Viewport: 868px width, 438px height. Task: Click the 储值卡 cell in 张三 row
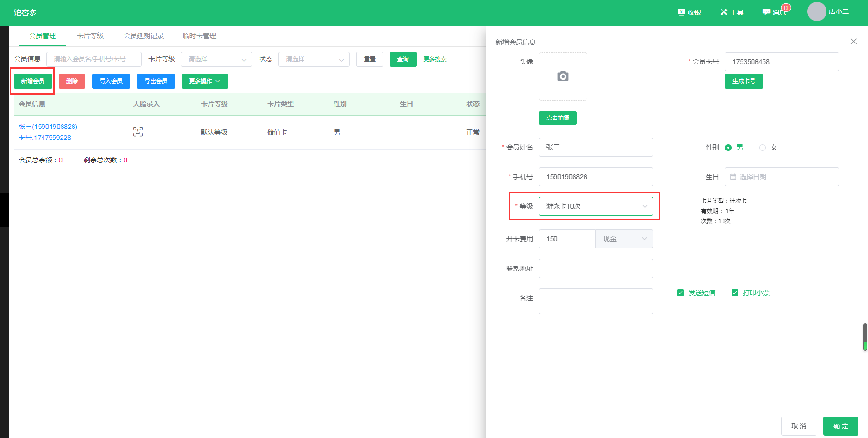click(x=277, y=132)
